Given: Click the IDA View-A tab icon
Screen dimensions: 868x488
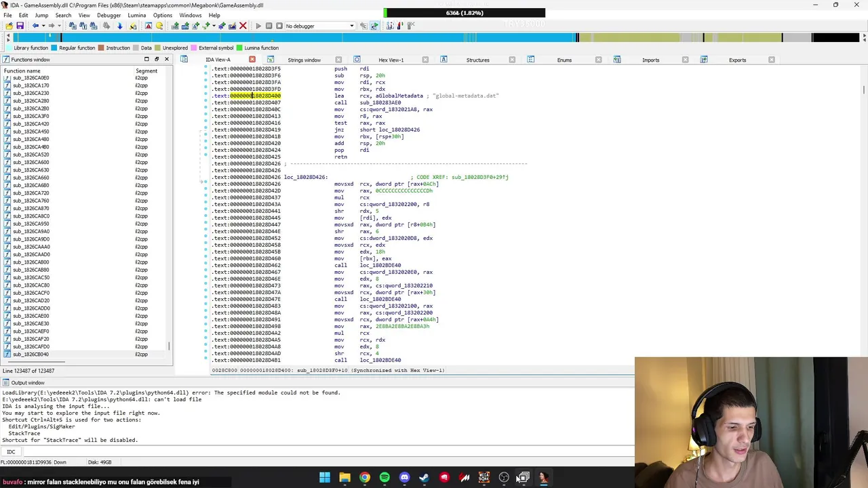Looking at the screenshot, I should coord(184,60).
